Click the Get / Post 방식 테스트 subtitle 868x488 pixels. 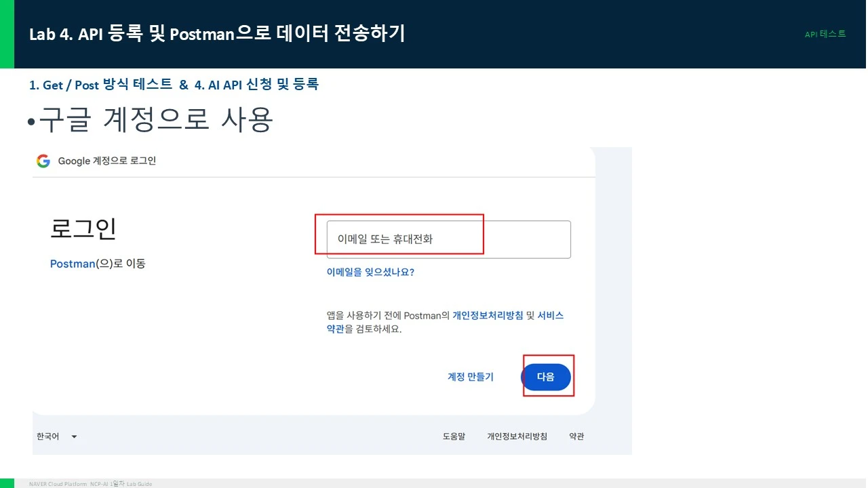[100, 85]
